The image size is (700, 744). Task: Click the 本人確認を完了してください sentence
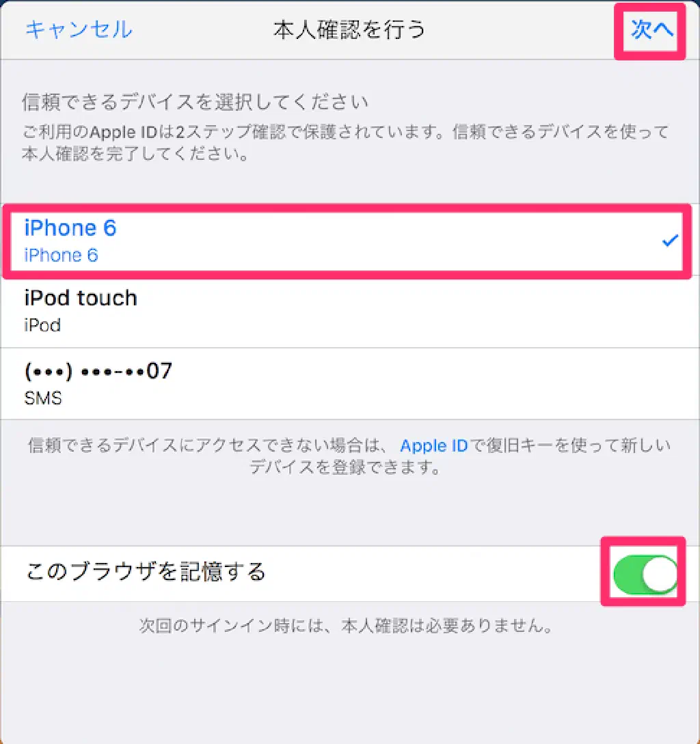[135, 153]
